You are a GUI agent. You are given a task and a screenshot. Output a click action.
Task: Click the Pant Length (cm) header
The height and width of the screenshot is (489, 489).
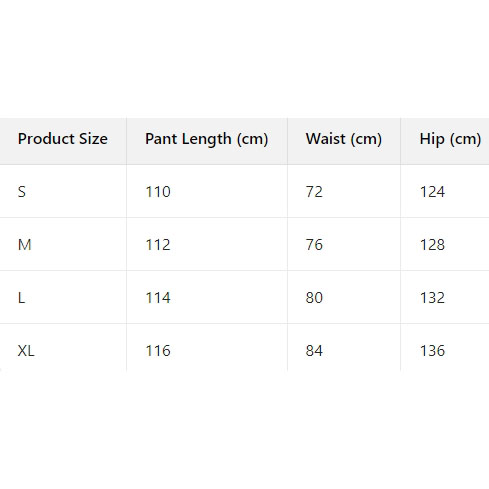click(x=207, y=139)
